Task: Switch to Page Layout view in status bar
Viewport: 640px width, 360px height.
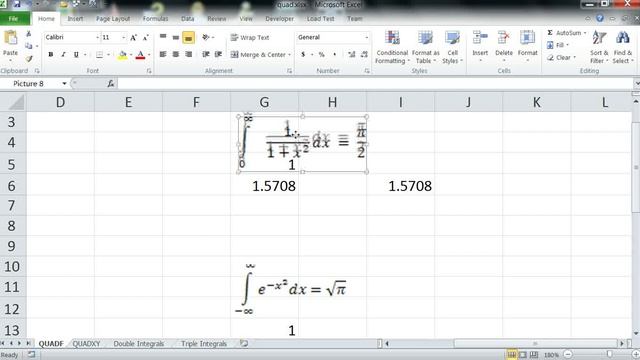Action: click(x=522, y=355)
